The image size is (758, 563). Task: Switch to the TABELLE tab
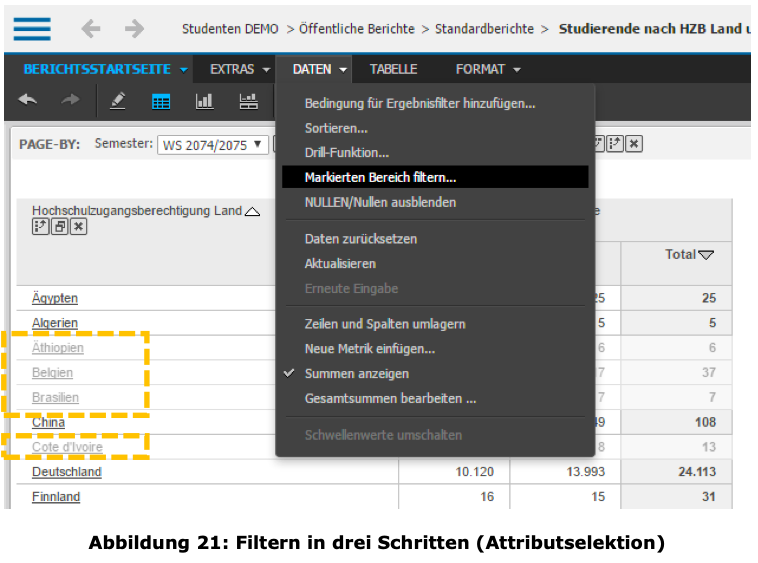(394, 70)
